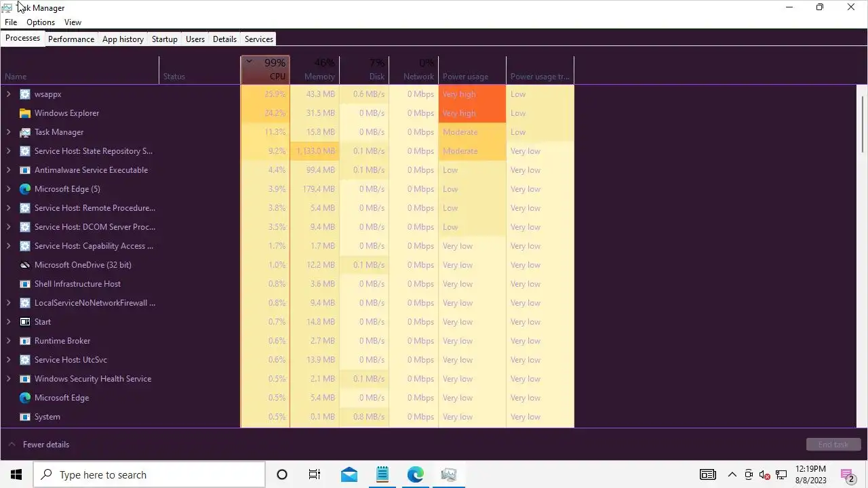Open the network tray icon

pyautogui.click(x=781, y=474)
